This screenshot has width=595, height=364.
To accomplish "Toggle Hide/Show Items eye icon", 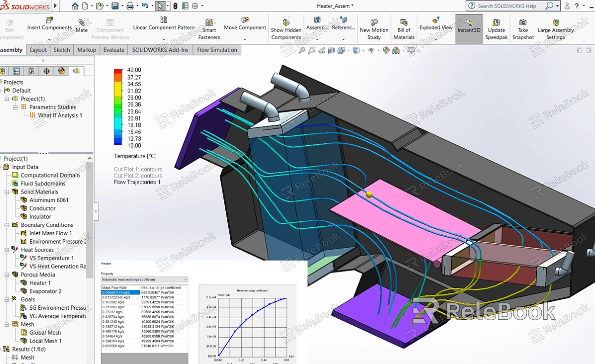I will click(x=371, y=50).
